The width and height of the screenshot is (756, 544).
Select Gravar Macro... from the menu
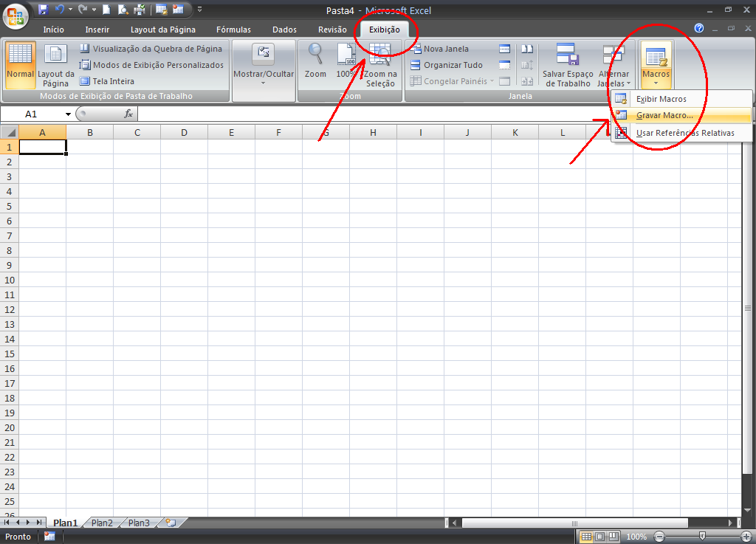[681, 115]
